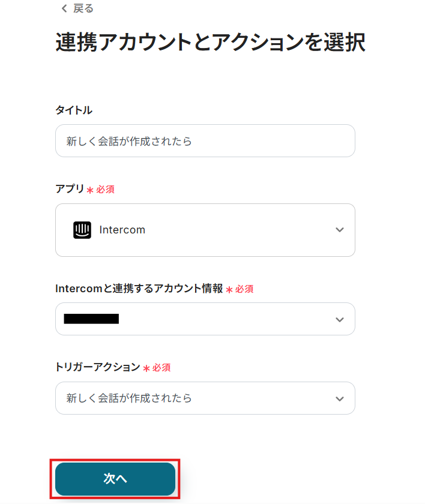Open the Intercom account dropdown chevron
Viewport: 425px width, 504px height.
click(340, 319)
